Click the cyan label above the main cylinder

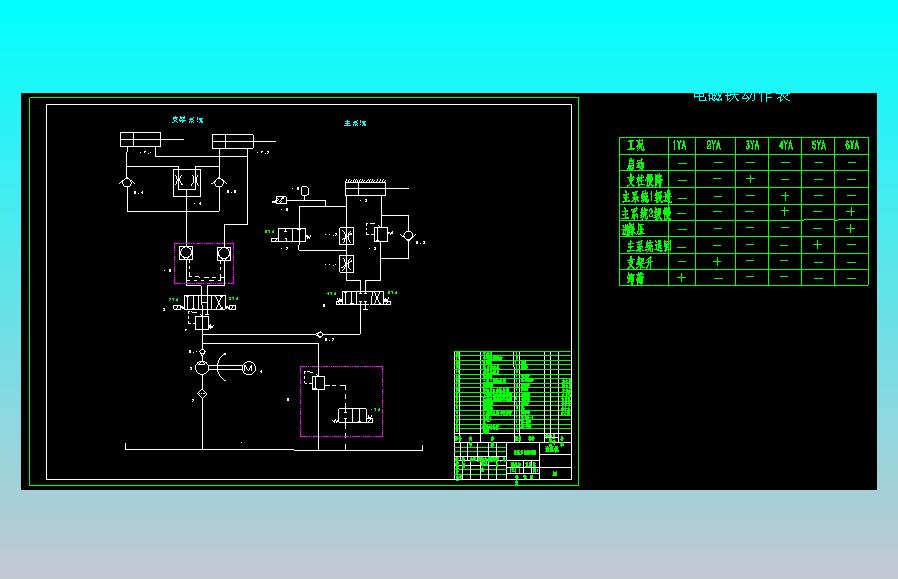click(355, 123)
